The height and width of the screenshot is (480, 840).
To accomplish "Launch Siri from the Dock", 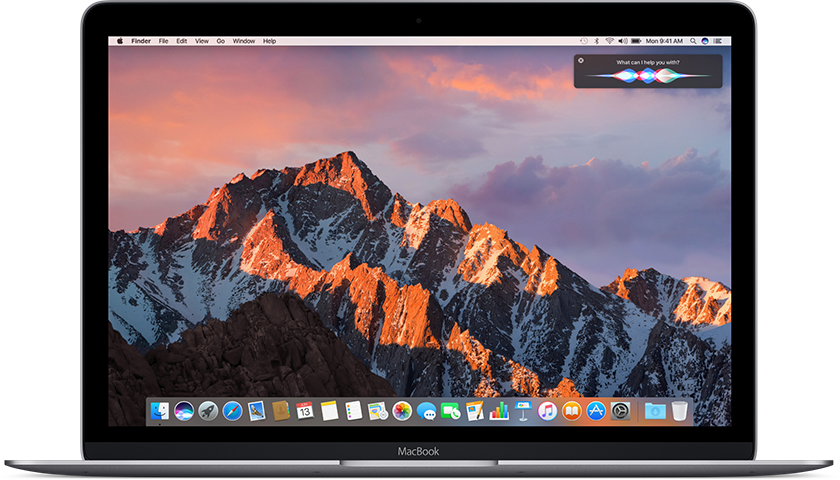I will tap(184, 411).
